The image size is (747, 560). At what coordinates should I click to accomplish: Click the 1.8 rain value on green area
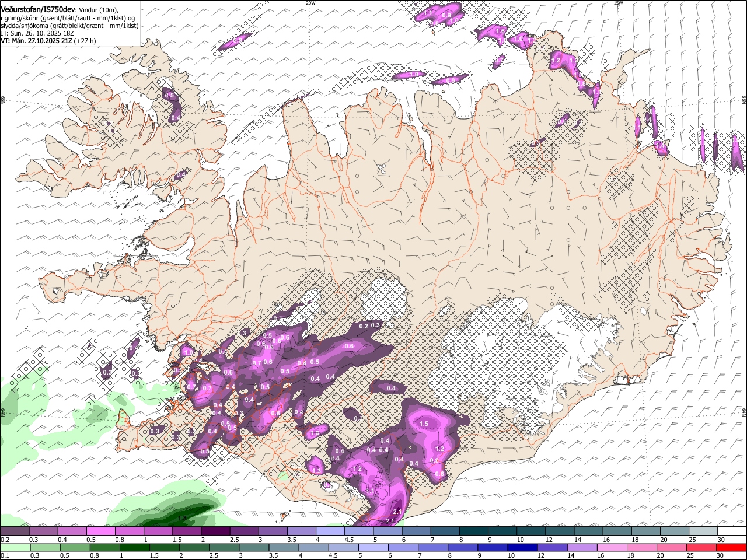(x=182, y=517)
